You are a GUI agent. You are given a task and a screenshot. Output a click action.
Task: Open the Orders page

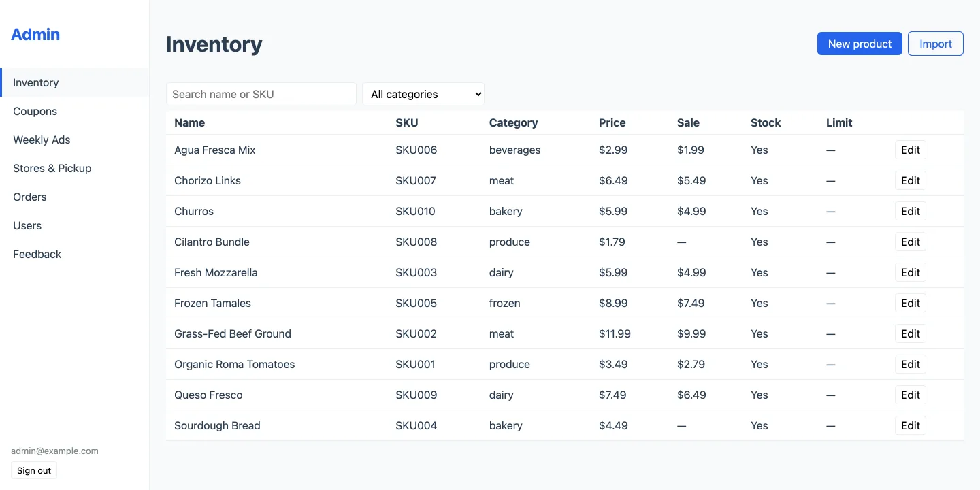(x=75, y=197)
